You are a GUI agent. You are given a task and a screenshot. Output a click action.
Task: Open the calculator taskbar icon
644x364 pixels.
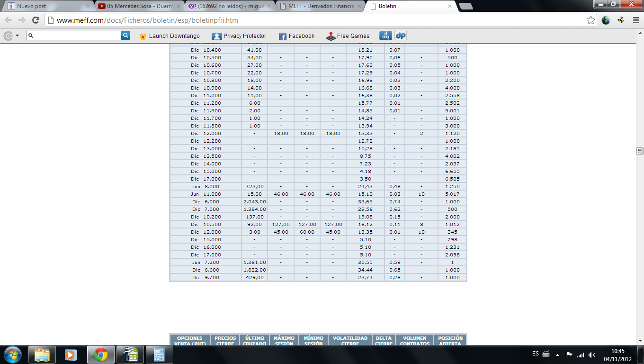click(x=159, y=355)
